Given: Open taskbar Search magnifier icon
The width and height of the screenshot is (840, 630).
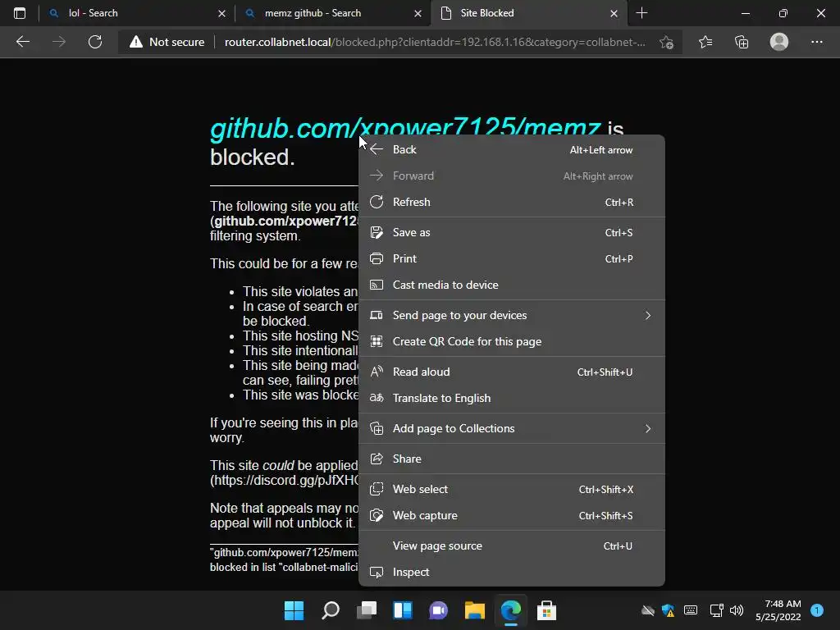Looking at the screenshot, I should 331,610.
